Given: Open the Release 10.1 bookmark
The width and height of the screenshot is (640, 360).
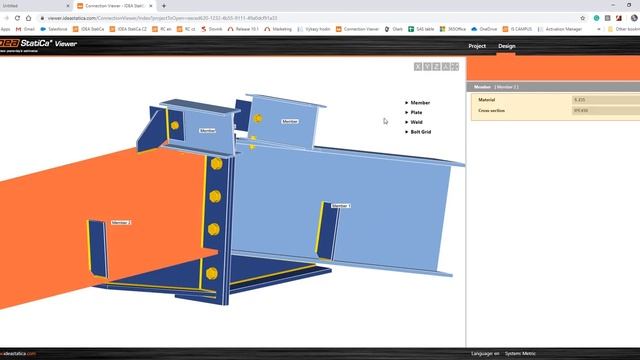Looking at the screenshot, I should (243, 29).
